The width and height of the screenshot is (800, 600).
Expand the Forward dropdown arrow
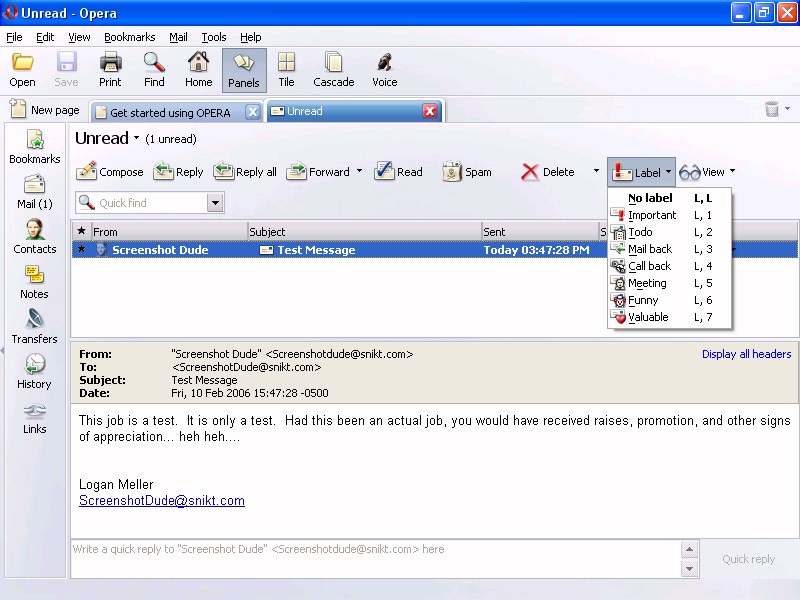point(359,171)
